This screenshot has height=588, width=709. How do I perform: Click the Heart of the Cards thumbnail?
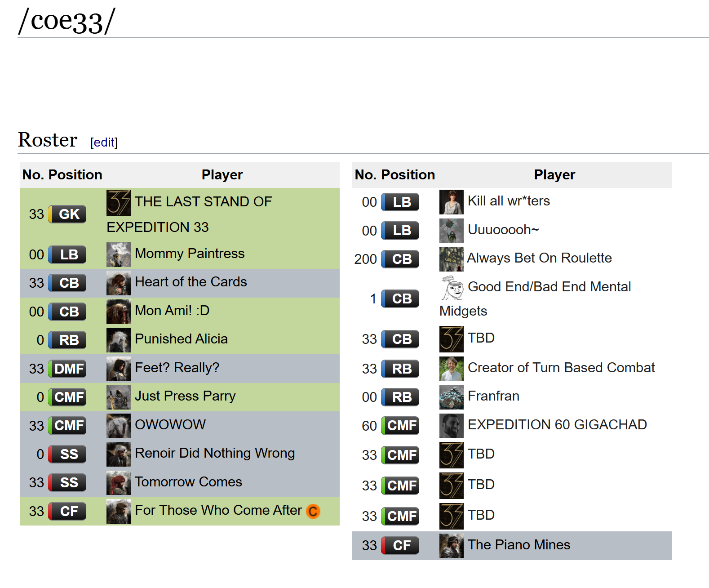coord(119,283)
